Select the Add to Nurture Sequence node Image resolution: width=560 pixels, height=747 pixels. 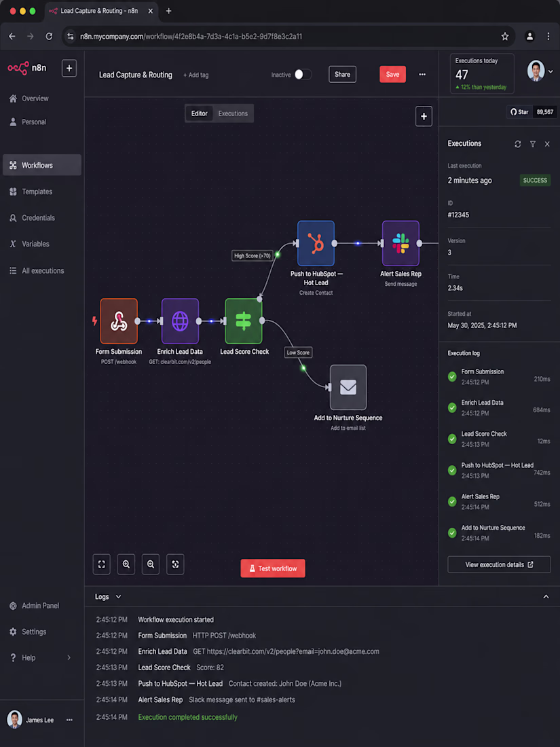(x=348, y=387)
